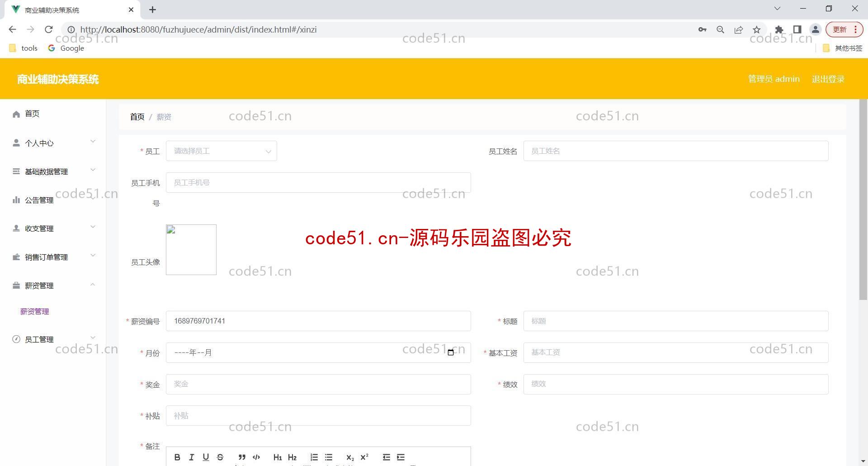Click the 员工姓名 input field
The width and height of the screenshot is (868, 466).
[x=676, y=151]
